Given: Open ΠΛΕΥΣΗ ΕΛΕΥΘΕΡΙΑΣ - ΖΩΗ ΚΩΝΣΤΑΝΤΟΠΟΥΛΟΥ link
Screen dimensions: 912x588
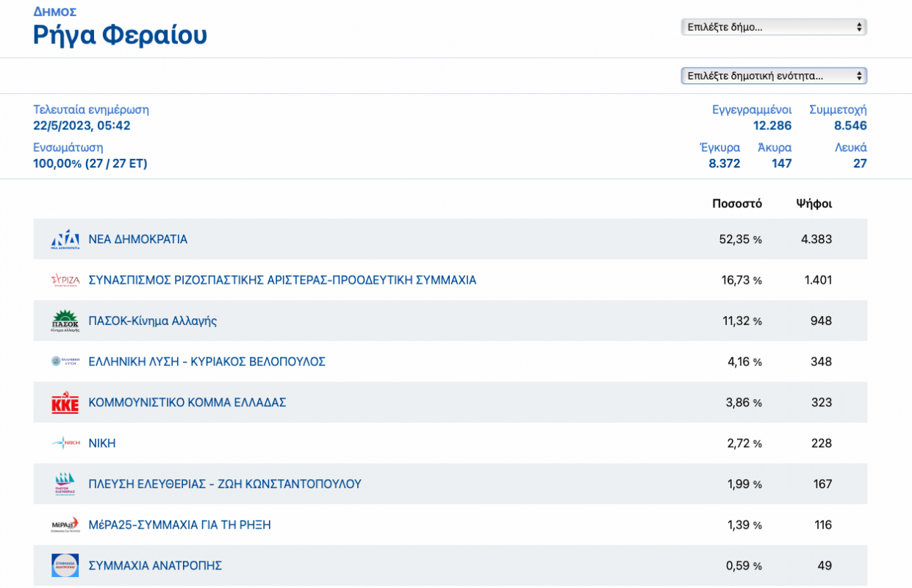Looking at the screenshot, I should coord(225,484).
